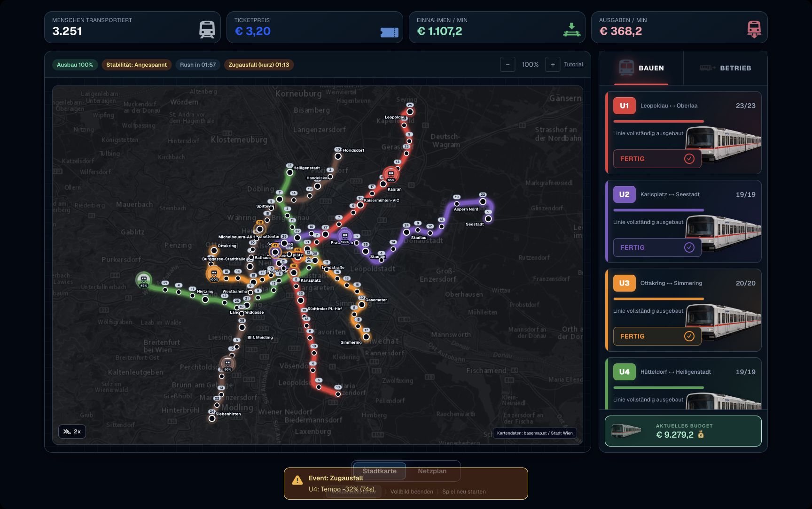The width and height of the screenshot is (812, 509).
Task: Click the green U4 train marker showing 45%
Action: pos(144,279)
